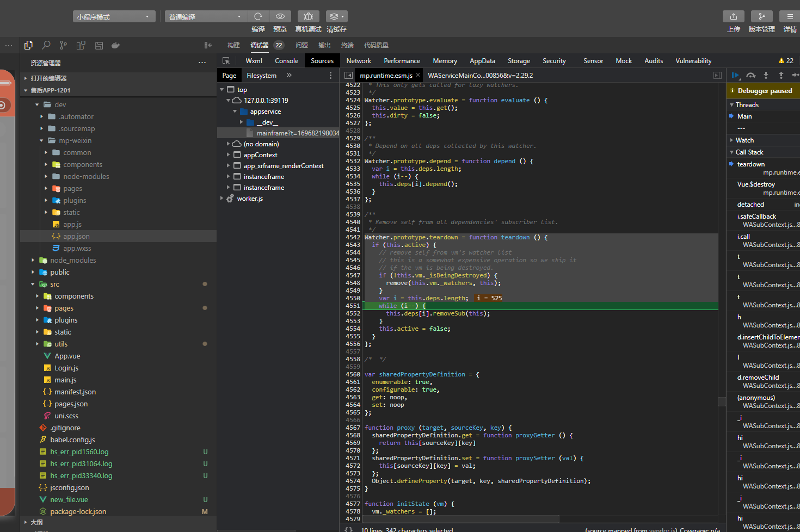
Task: Select the inspect element picker icon
Action: [x=226, y=61]
